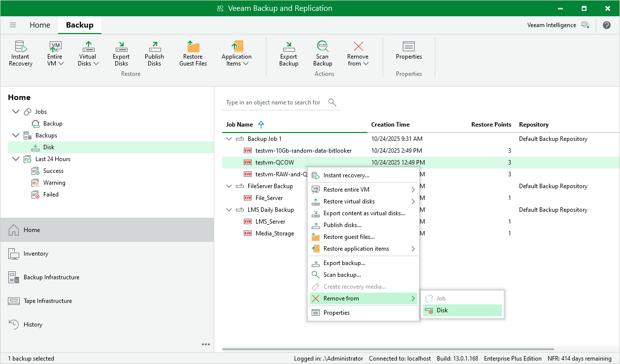Open Instant Recovery from the ribbon
This screenshot has width=620, height=364.
[21, 53]
